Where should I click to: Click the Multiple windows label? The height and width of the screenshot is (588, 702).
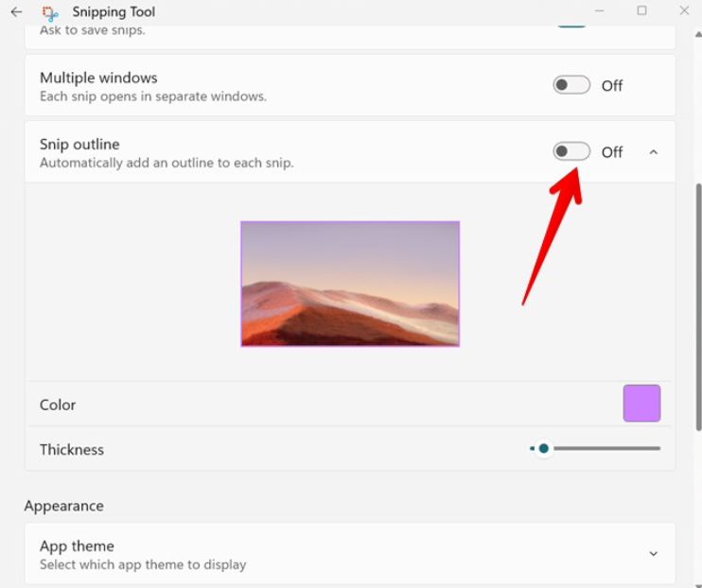(x=98, y=78)
